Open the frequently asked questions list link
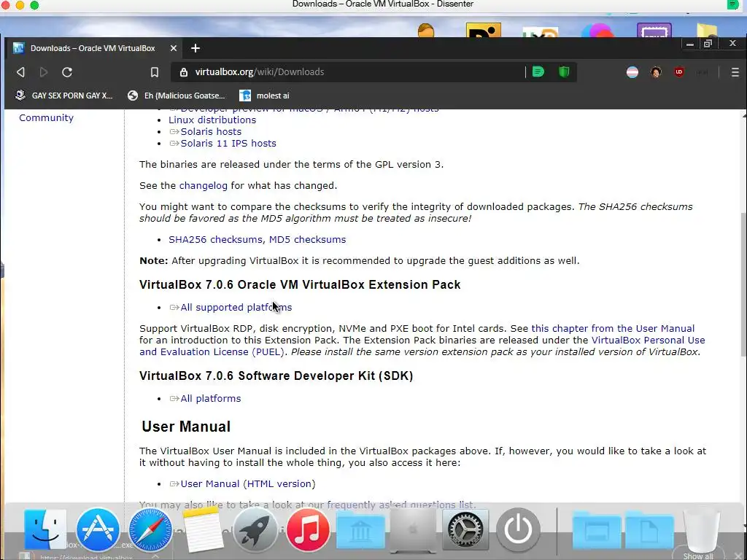Screen dimensions: 747x560 [400, 505]
